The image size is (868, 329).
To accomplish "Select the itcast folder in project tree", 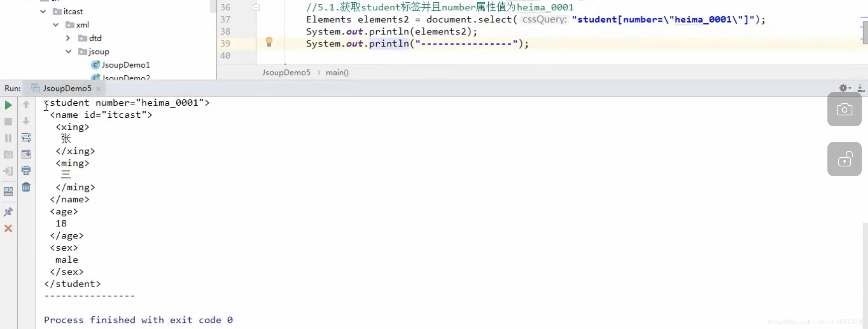I will tap(73, 11).
